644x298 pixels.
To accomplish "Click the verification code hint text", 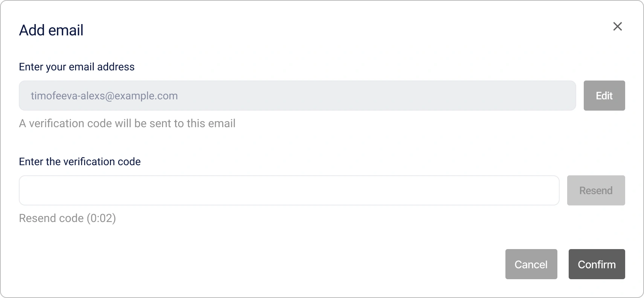I will pyautogui.click(x=127, y=123).
